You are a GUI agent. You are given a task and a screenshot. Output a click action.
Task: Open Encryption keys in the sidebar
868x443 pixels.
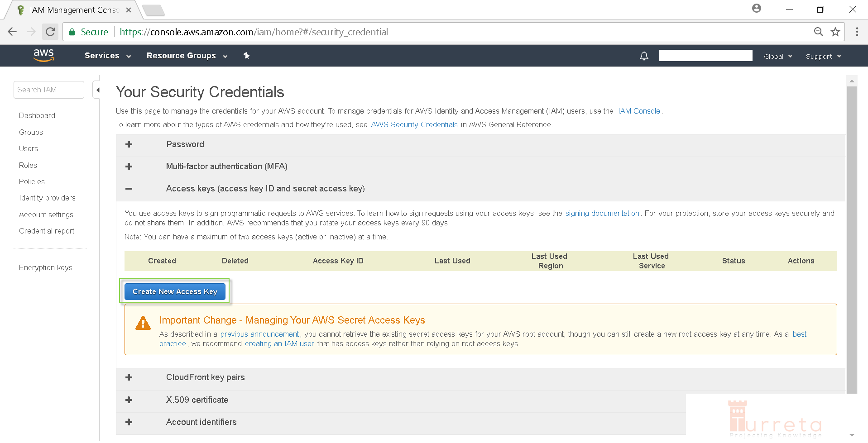(x=46, y=267)
